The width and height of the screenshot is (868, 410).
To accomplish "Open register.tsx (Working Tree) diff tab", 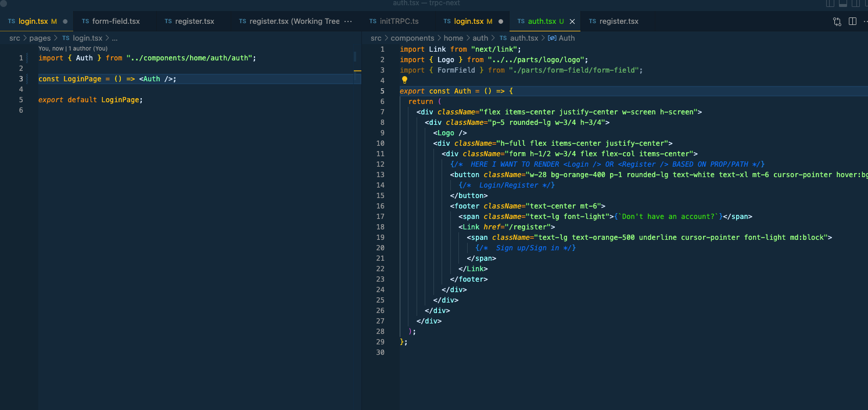I will (294, 21).
